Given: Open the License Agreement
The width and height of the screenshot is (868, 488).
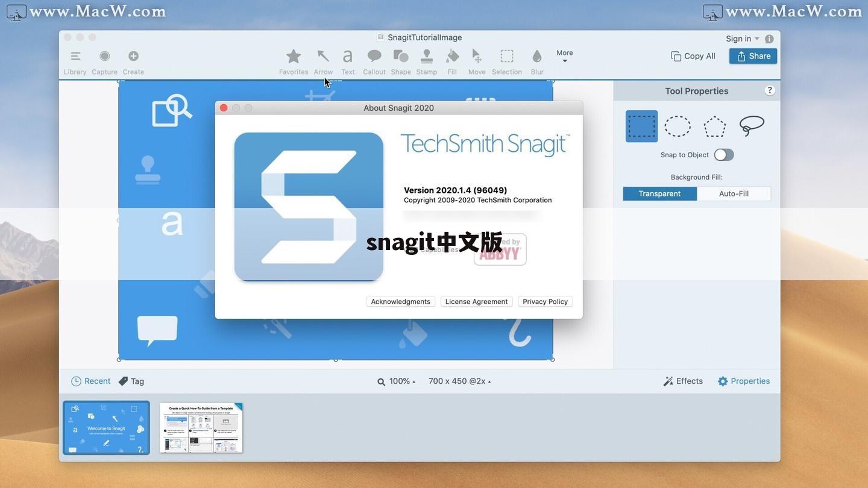Looking at the screenshot, I should coord(477,301).
